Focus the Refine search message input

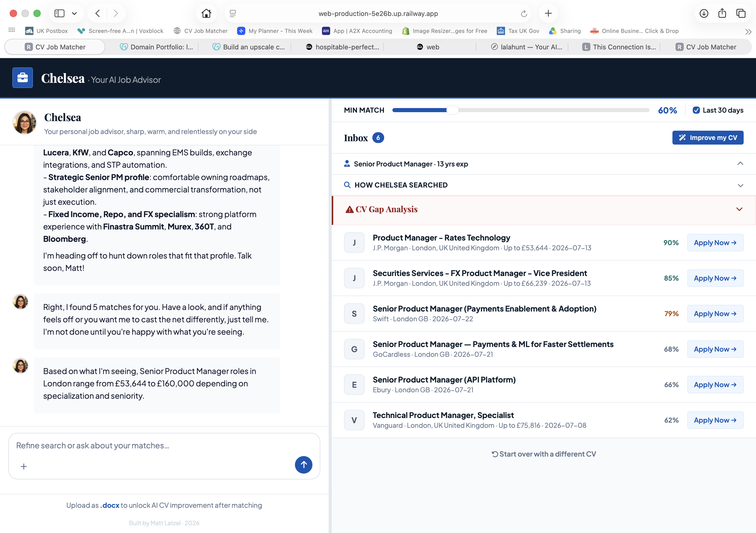coord(164,446)
